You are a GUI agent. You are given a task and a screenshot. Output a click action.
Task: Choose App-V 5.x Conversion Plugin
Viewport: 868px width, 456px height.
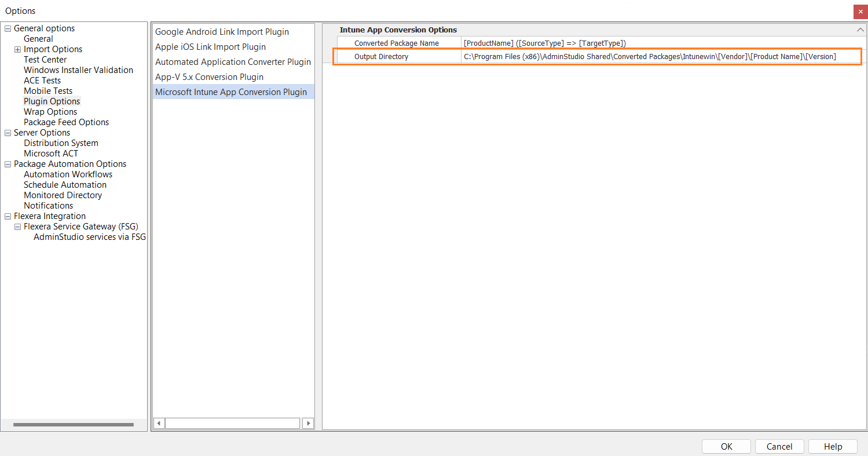pyautogui.click(x=209, y=77)
